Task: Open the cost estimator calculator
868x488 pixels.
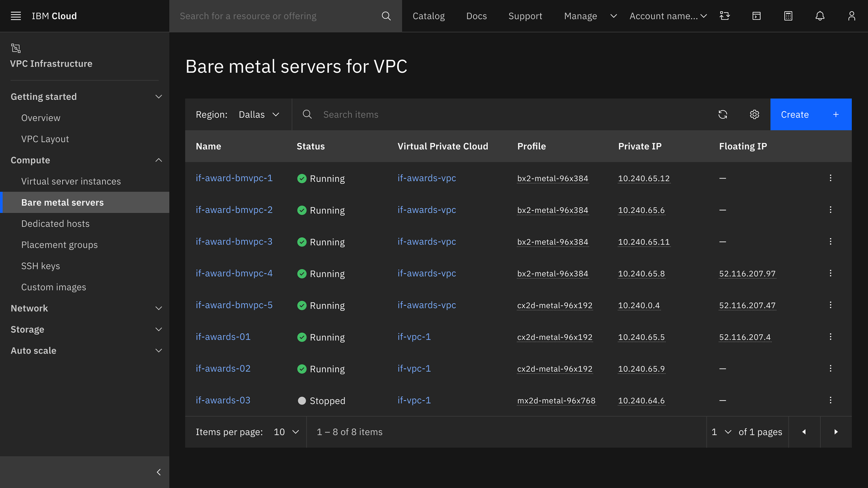Action: click(788, 16)
